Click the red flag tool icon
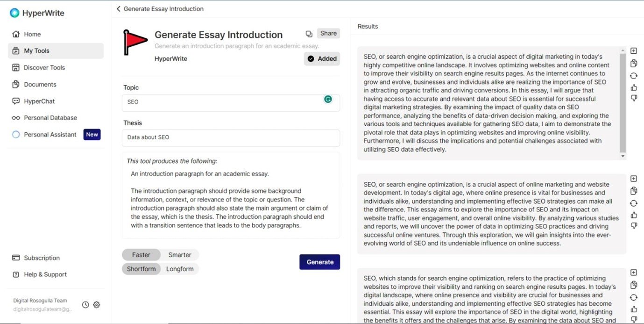Screen dimensions: 644x324 135,43
